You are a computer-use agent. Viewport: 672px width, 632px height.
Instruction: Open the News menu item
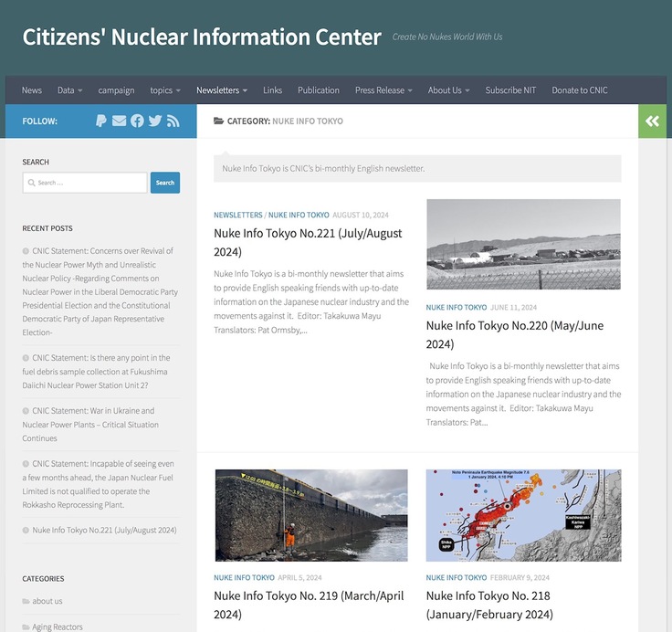(x=32, y=90)
